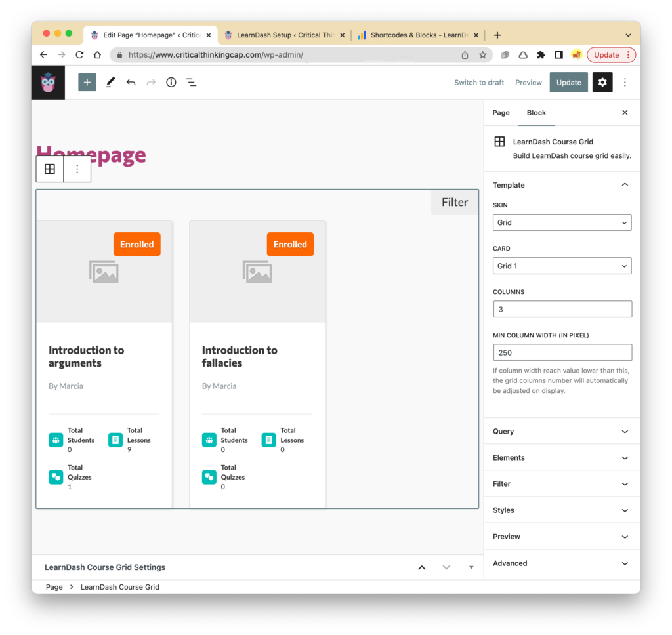Go forward in the browser
The height and width of the screenshot is (635, 672).
(62, 55)
